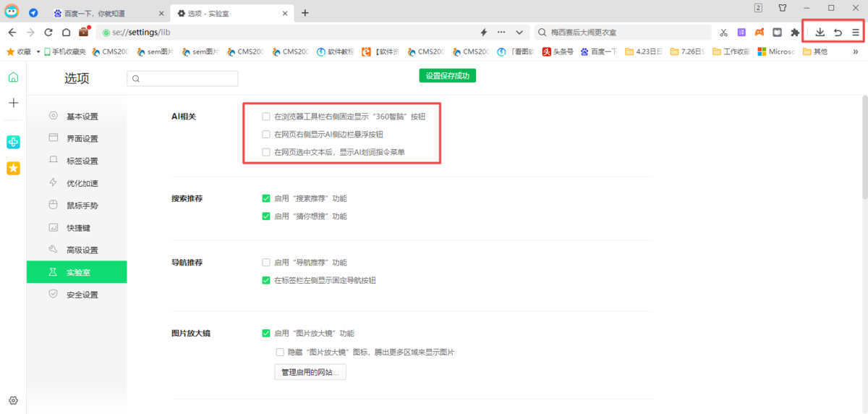The height and width of the screenshot is (414, 868).
Task: Go to 高级设置 page
Action: pyautogui.click(x=77, y=250)
